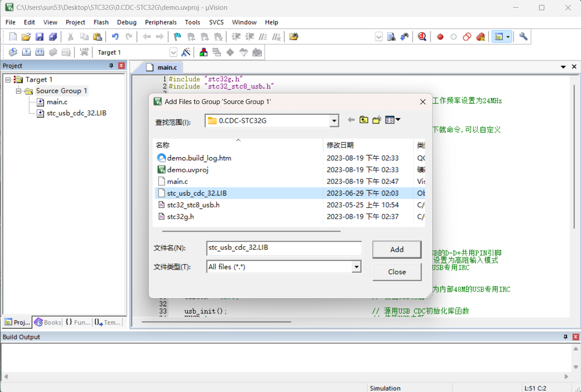The image size is (581, 392).
Task: Navigate back in the file dialog
Action: (x=351, y=120)
